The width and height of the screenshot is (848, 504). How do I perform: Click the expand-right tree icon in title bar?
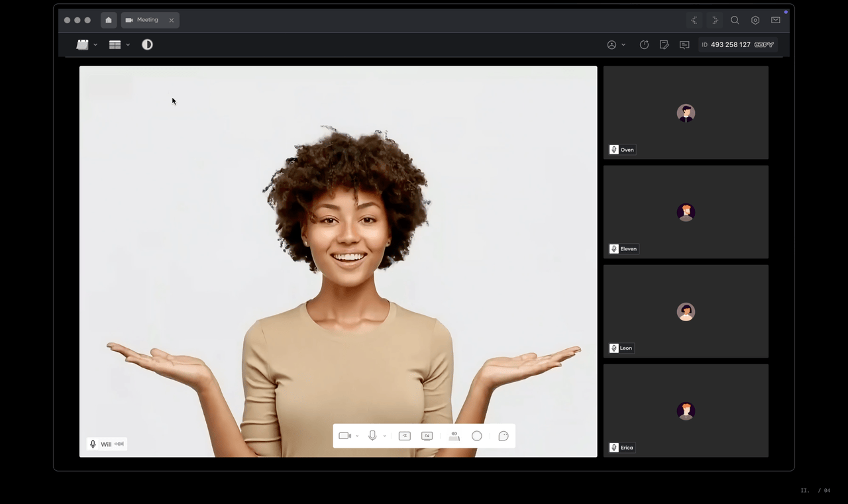[715, 21]
